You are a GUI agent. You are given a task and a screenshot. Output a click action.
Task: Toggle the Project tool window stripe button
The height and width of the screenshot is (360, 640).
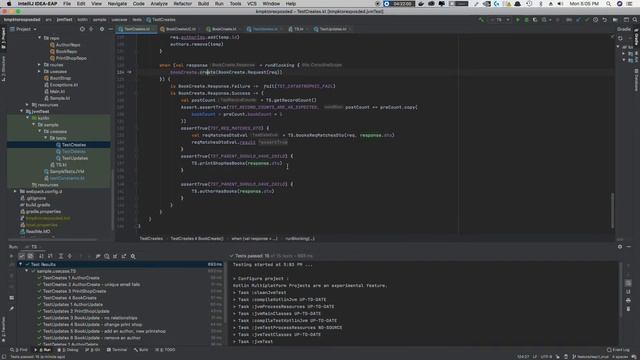click(3, 38)
